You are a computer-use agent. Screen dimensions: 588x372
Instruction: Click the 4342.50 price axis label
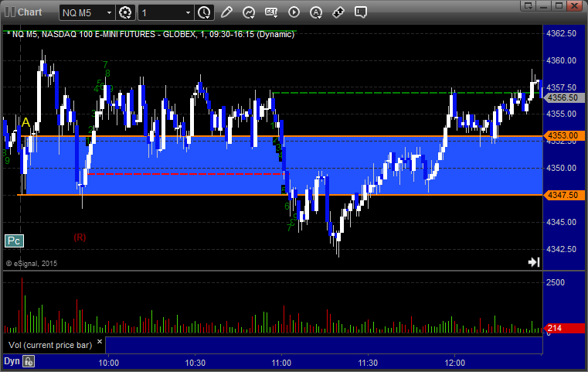pos(562,249)
